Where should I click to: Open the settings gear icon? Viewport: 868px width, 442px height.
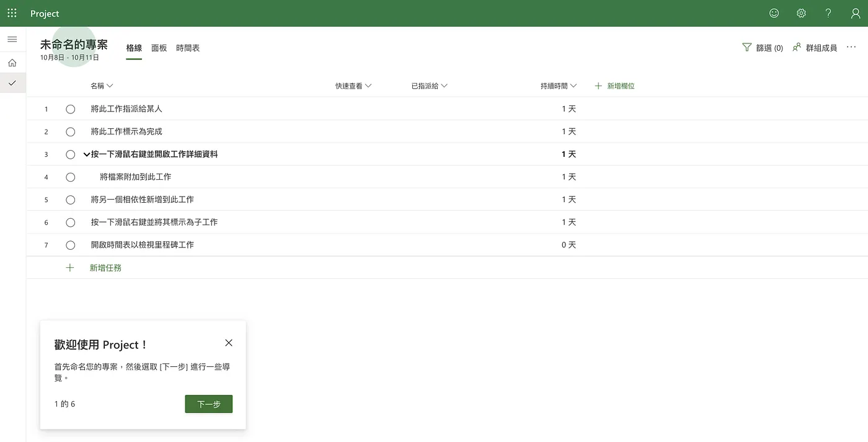tap(801, 13)
